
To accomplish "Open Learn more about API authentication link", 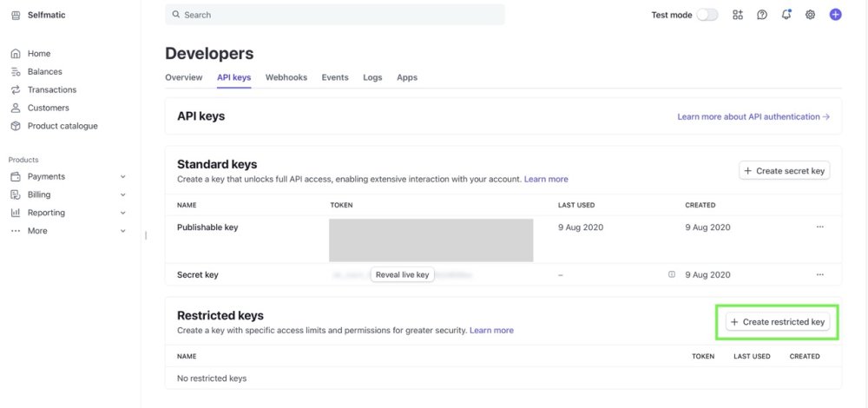I will tap(753, 116).
